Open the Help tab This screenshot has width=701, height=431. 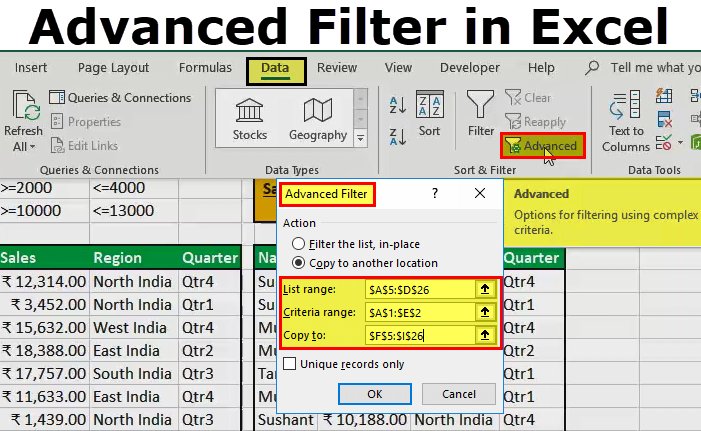[x=541, y=68]
